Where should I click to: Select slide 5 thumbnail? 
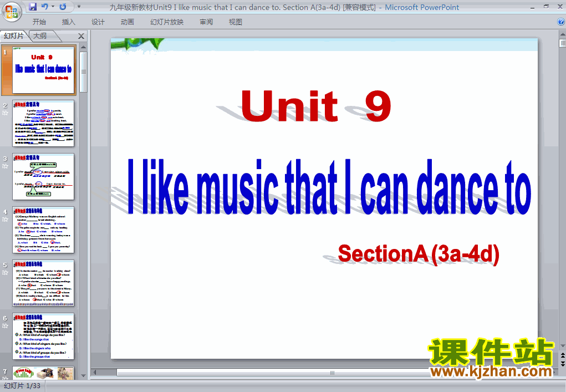[x=43, y=283]
